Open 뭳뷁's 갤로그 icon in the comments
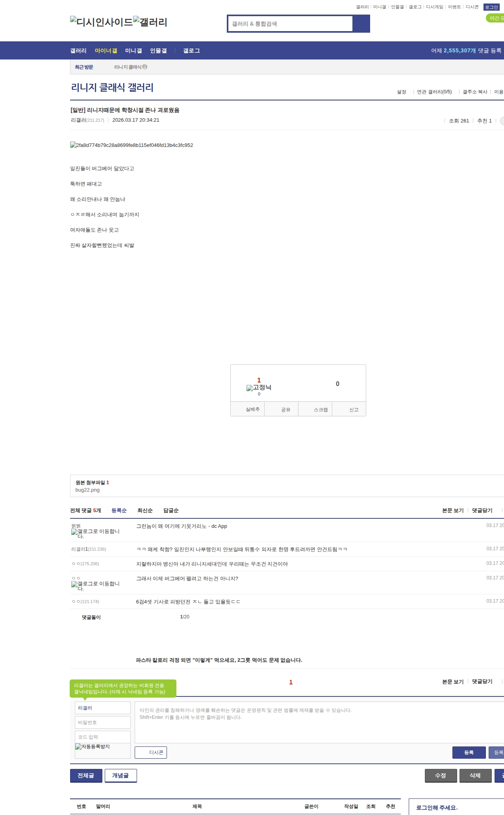504x815 pixels. point(95,534)
